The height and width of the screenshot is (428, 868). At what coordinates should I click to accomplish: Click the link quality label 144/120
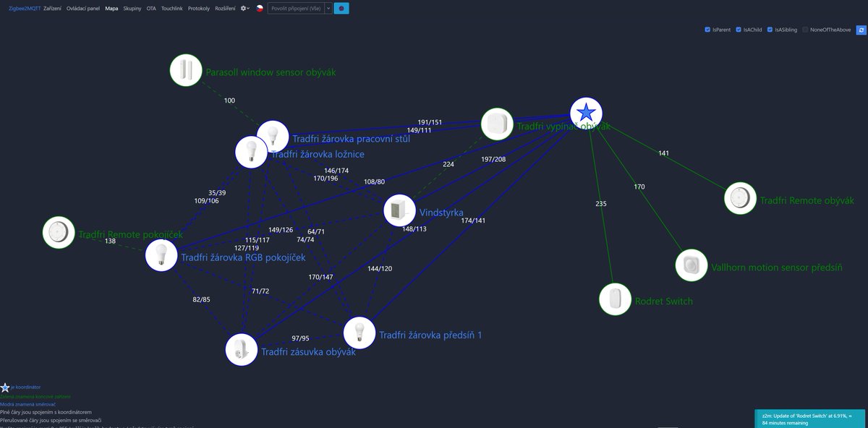[380, 269]
